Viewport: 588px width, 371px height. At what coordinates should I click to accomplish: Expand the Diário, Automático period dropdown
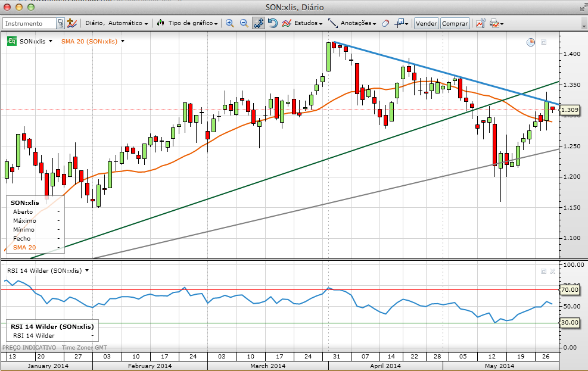pos(116,23)
